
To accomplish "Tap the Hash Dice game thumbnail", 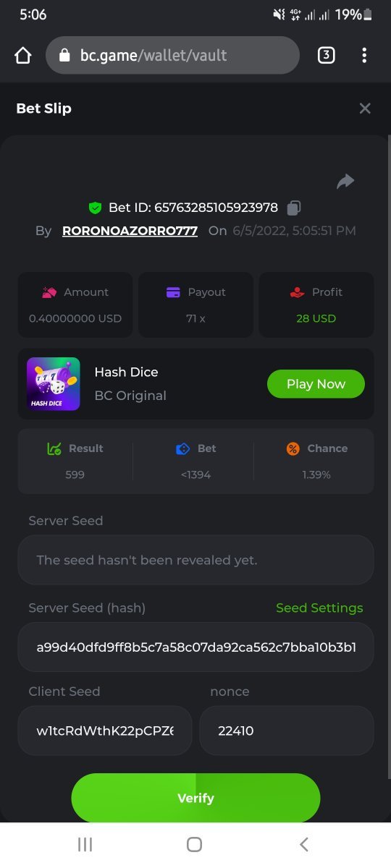I will [54, 384].
